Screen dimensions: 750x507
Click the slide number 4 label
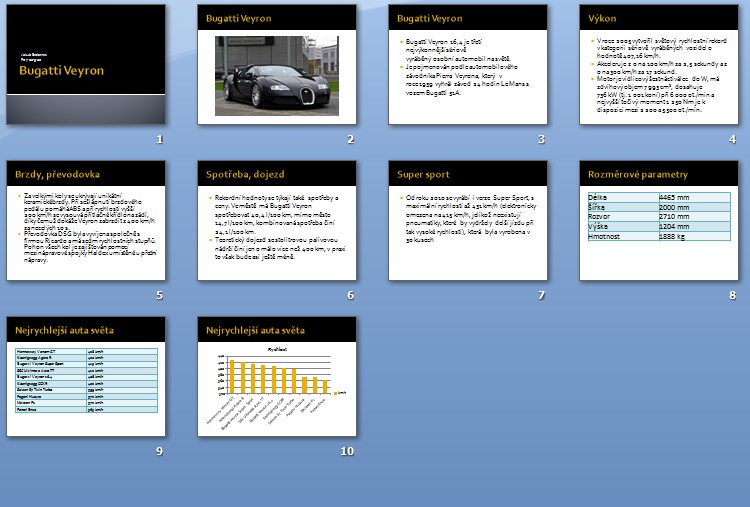click(x=732, y=139)
